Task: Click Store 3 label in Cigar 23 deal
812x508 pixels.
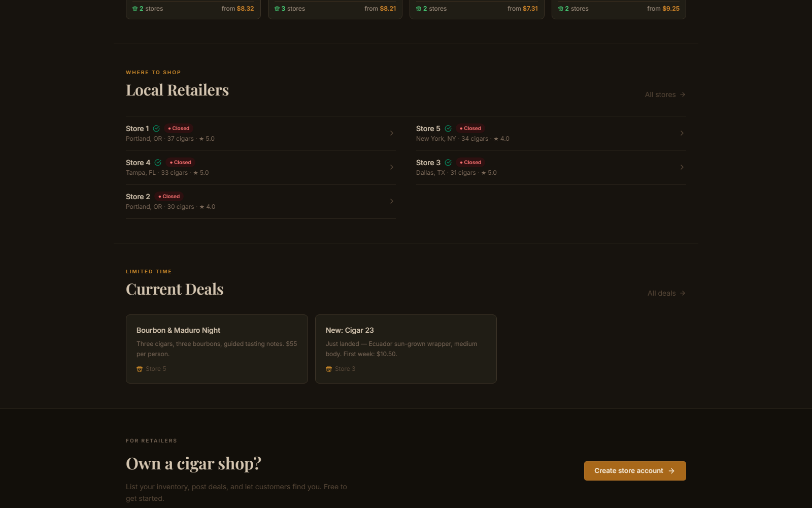Action: [345, 369]
